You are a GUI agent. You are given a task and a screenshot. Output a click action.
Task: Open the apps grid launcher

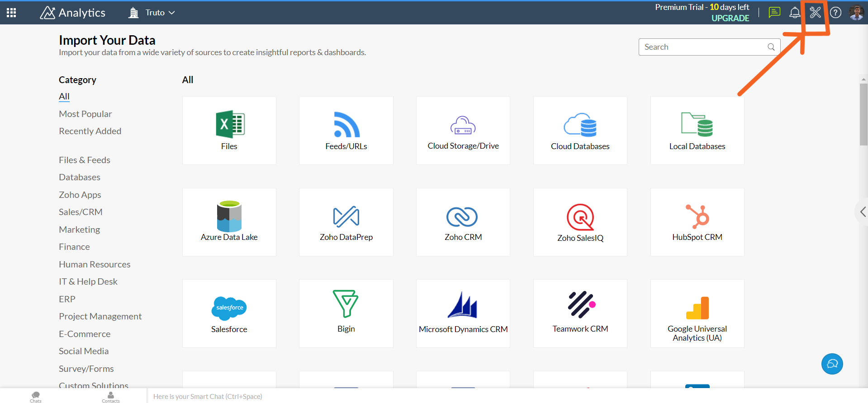[x=11, y=13]
